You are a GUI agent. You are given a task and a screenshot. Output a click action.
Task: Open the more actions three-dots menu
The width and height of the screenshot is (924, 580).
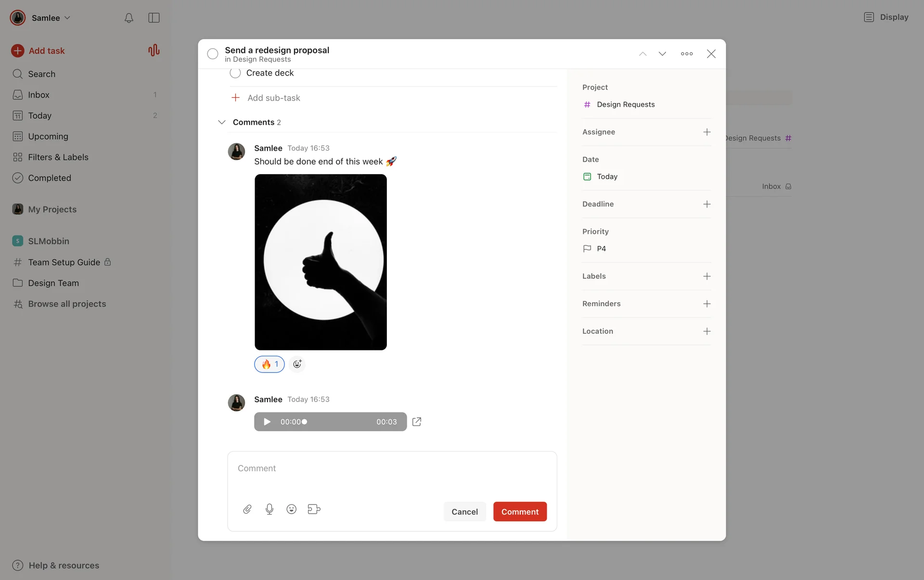(687, 53)
